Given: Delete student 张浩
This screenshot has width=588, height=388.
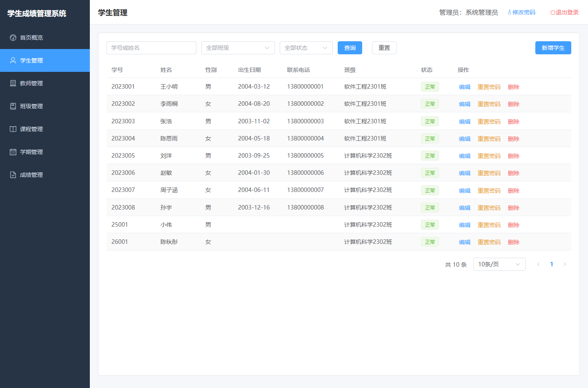Looking at the screenshot, I should tap(514, 122).
